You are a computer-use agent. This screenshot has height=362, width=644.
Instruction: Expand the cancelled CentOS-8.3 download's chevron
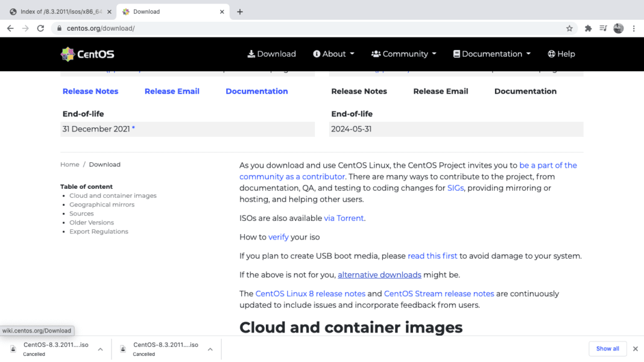(100, 348)
